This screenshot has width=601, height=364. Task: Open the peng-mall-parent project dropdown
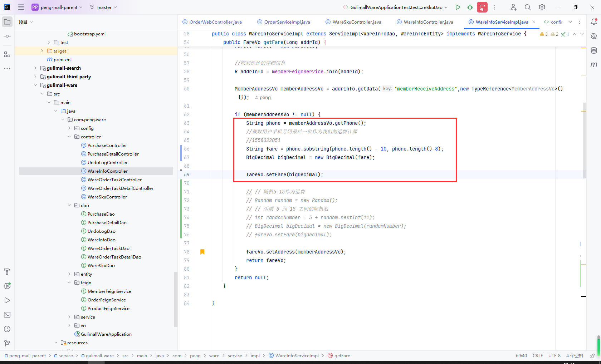point(57,7)
